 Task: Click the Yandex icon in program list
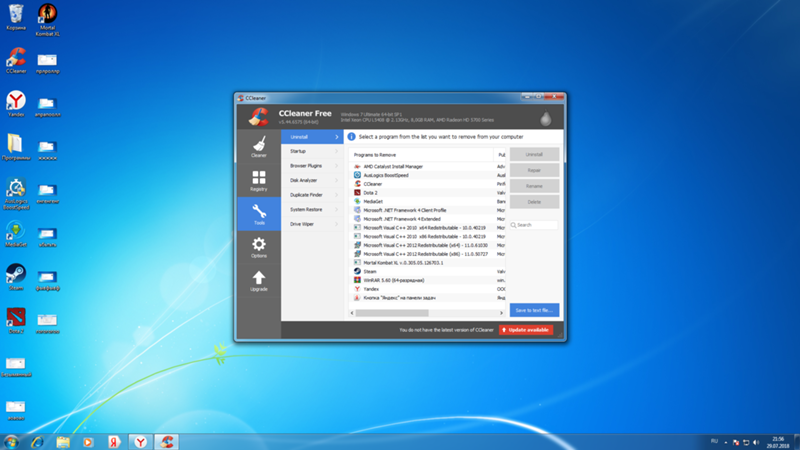[x=357, y=289]
